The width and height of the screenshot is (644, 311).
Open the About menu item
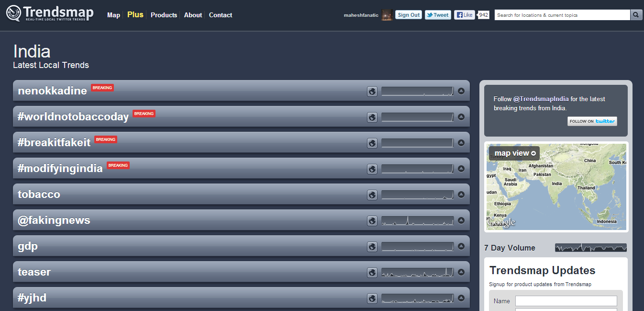[x=193, y=15]
